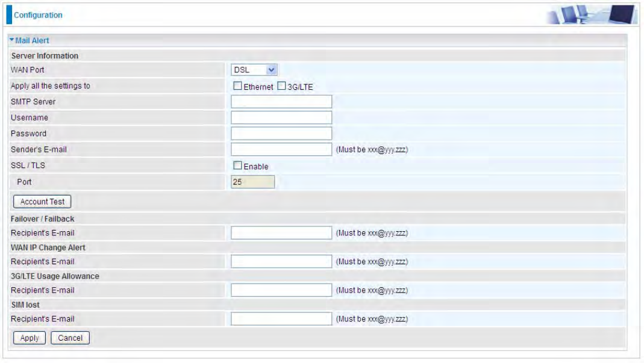This screenshot has height=363, width=644.
Task: Focus 3G/LTE Usage Allowance Recipient's E-mail field
Action: pyautogui.click(x=281, y=290)
